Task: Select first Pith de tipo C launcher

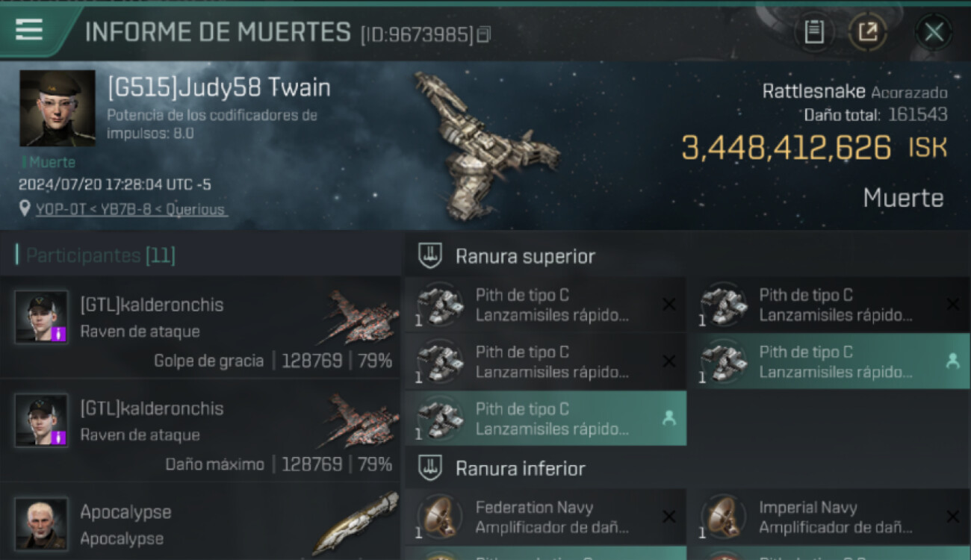Action: [545, 305]
